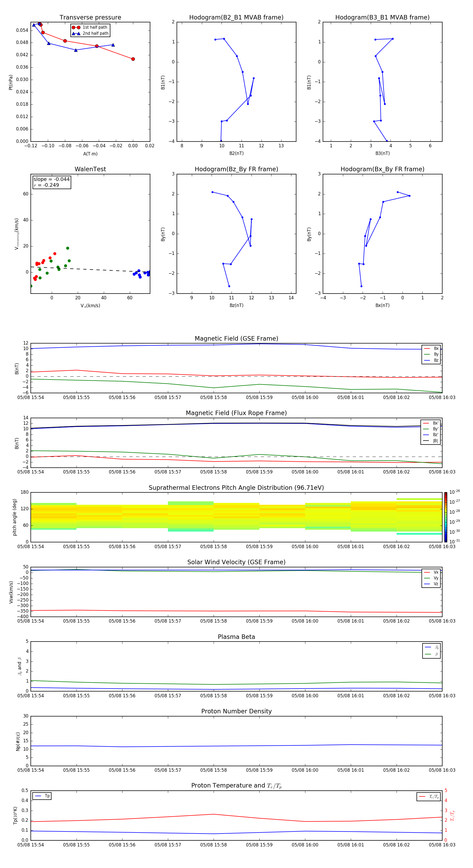473x868 pixels.
Task: Click the "Magnetic Field (GSE Frame)" title
Action: coord(236,339)
